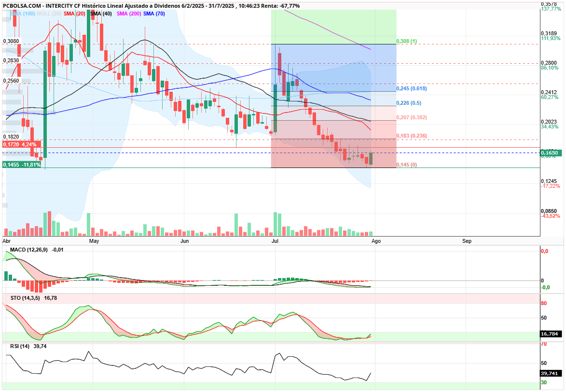
Task: Click the MACD value -0,01
Action: coord(58,250)
